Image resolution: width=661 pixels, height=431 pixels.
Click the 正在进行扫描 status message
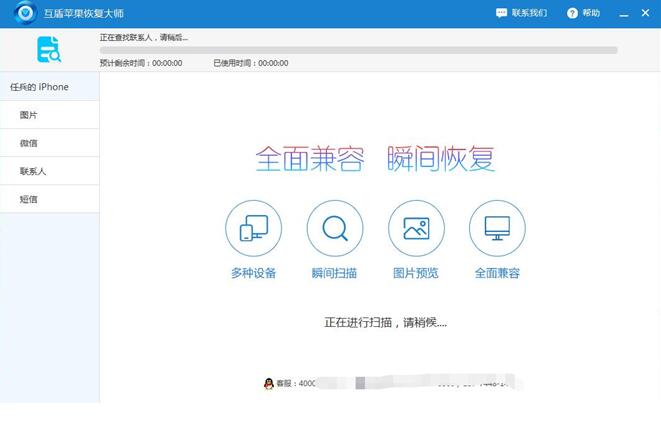pyautogui.click(x=385, y=323)
